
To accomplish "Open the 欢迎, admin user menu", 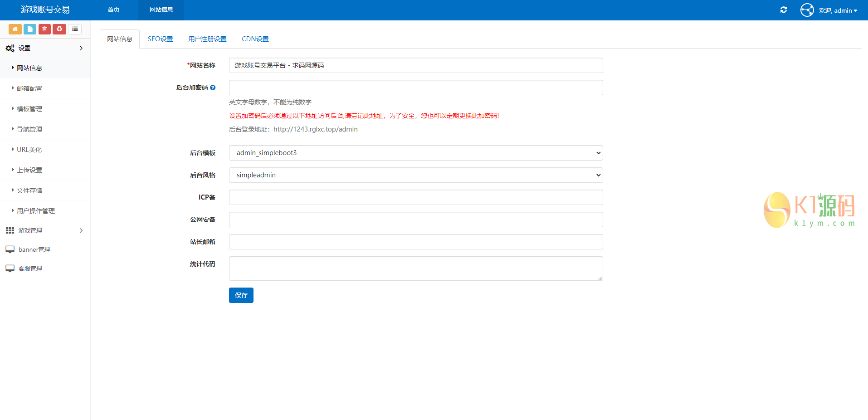I will pos(838,10).
